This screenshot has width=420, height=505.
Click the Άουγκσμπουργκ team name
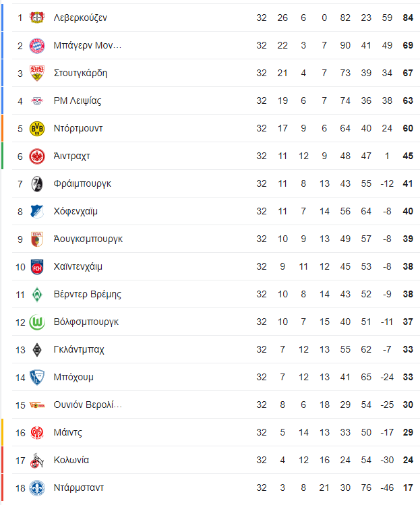[x=88, y=239]
